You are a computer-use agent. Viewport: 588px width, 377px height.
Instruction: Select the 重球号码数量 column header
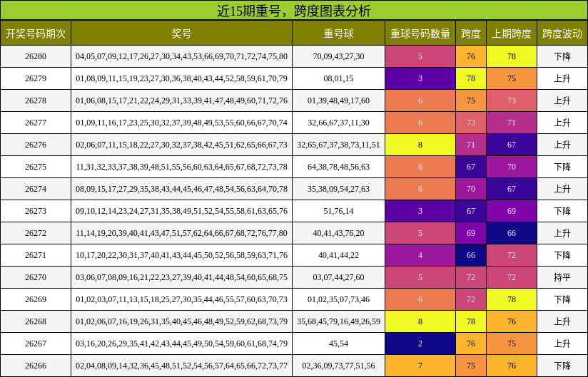[420, 33]
